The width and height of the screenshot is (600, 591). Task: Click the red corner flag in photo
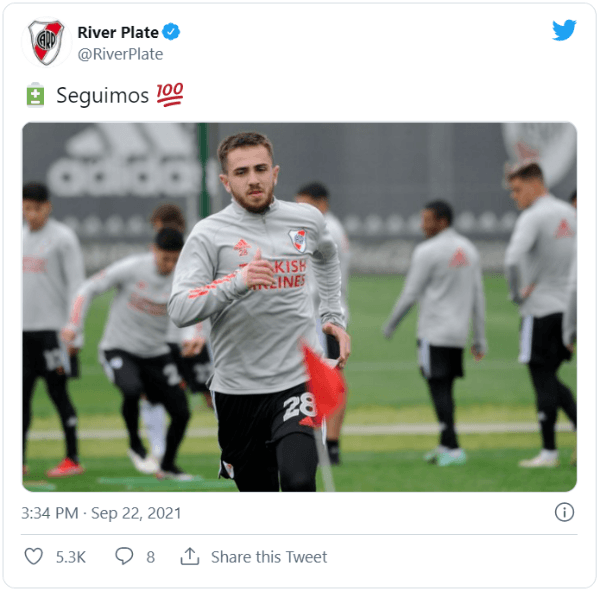tap(323, 382)
